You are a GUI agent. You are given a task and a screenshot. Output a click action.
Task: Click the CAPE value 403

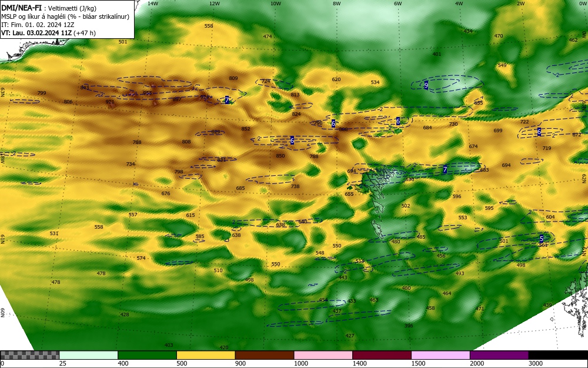click(169, 344)
